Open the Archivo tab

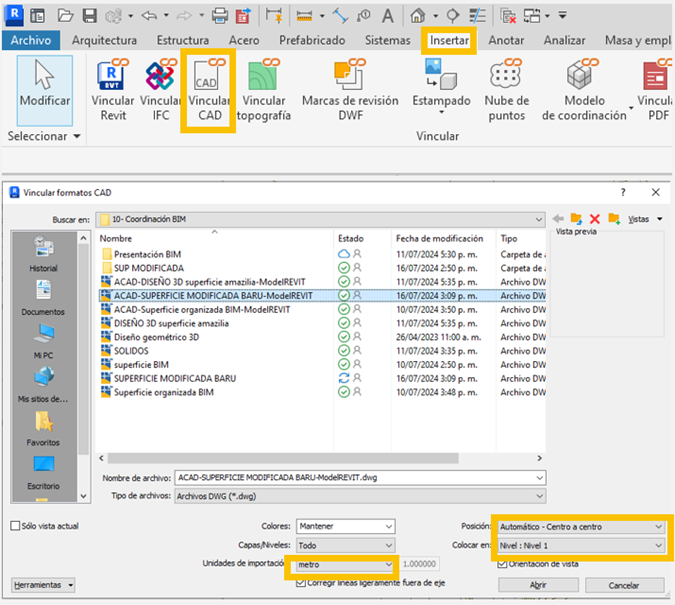[x=31, y=40]
